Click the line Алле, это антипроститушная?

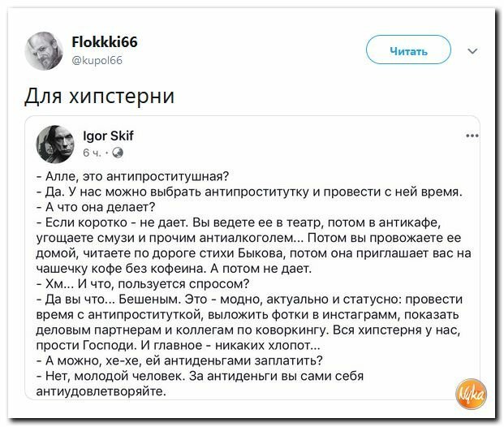pos(133,176)
